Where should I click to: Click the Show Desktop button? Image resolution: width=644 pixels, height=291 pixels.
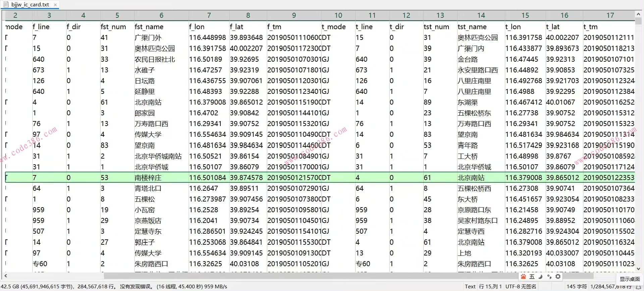pos(630,279)
